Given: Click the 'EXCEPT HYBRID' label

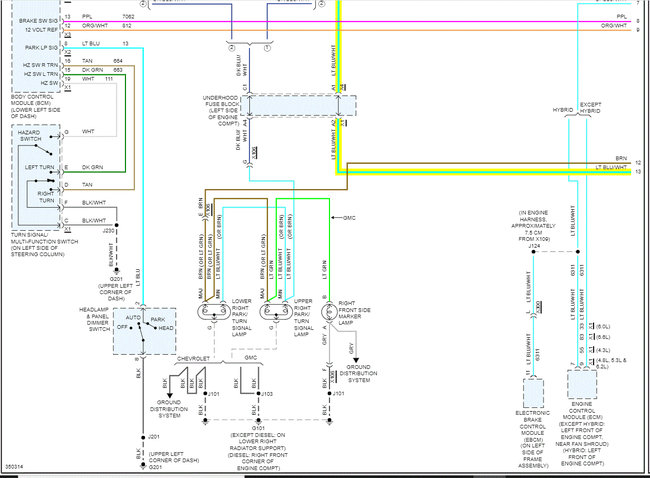Looking at the screenshot, I should pos(590,108).
